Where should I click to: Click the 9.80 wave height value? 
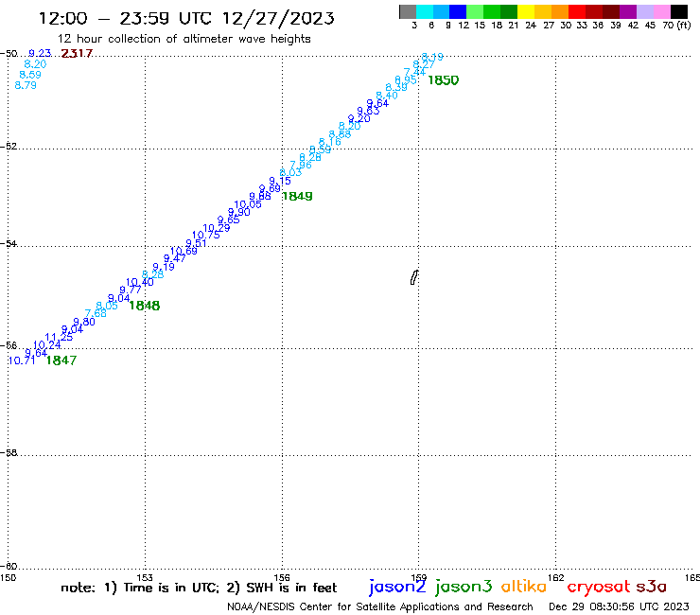pyautogui.click(x=84, y=322)
